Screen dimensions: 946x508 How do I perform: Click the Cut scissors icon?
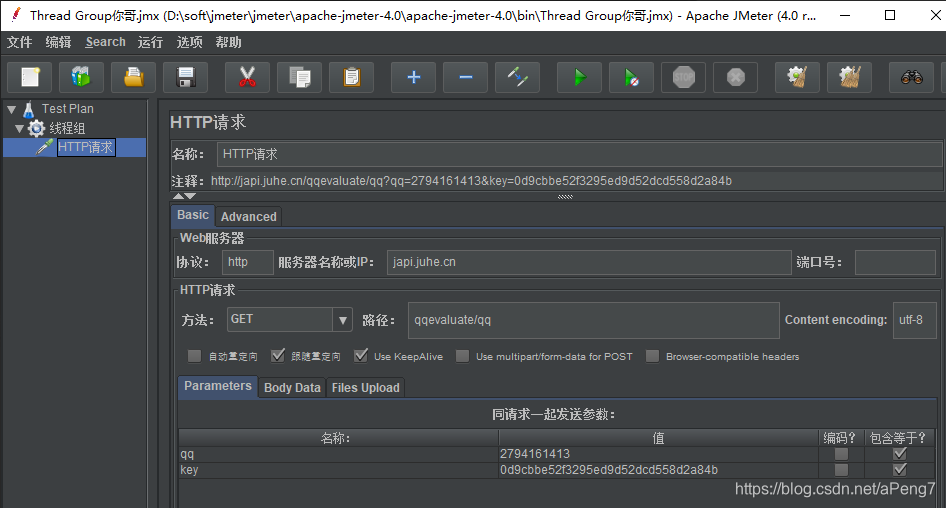(x=247, y=77)
